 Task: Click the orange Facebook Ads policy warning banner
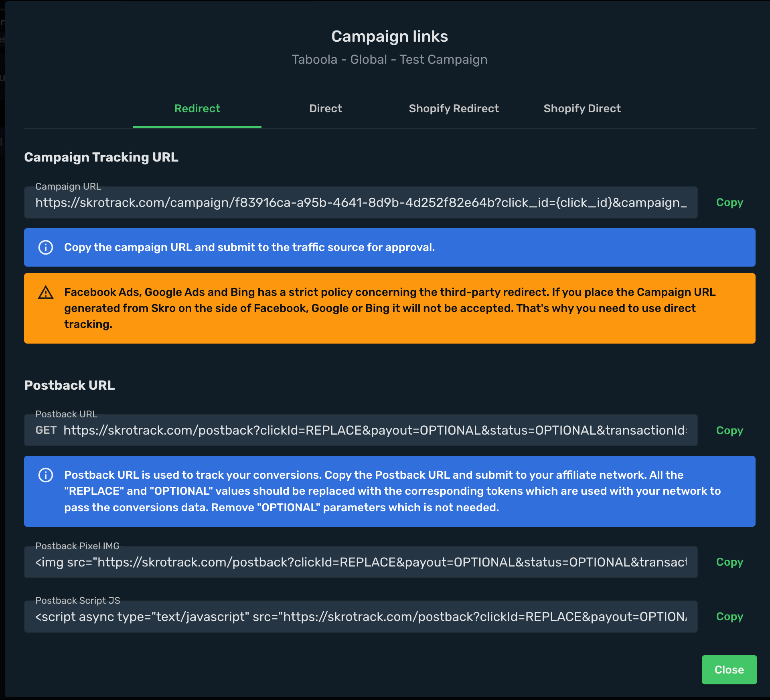(390, 308)
